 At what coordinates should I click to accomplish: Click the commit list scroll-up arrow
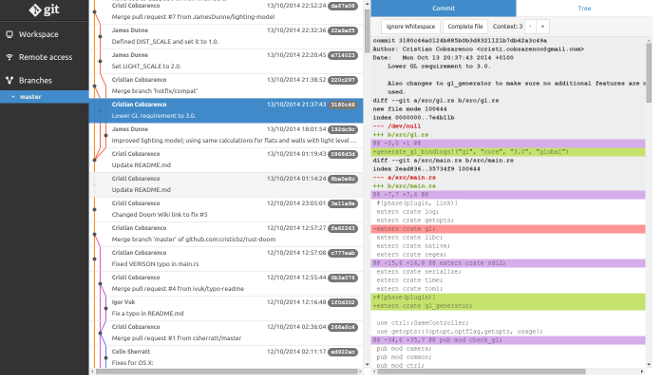click(367, 4)
